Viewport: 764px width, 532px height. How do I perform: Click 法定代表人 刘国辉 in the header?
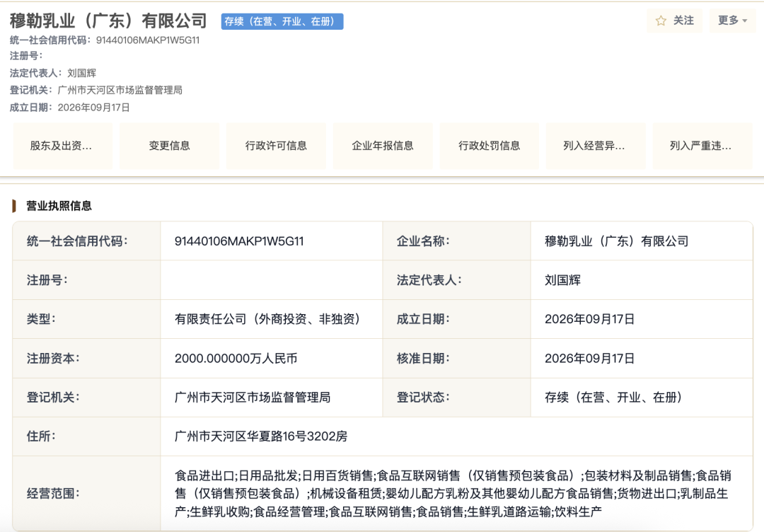point(53,73)
